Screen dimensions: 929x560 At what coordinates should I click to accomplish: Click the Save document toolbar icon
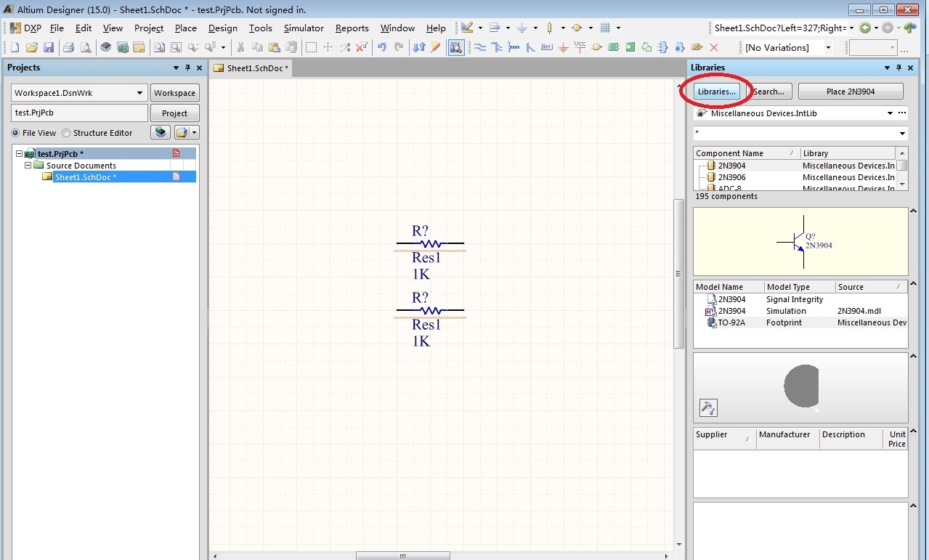(x=49, y=47)
